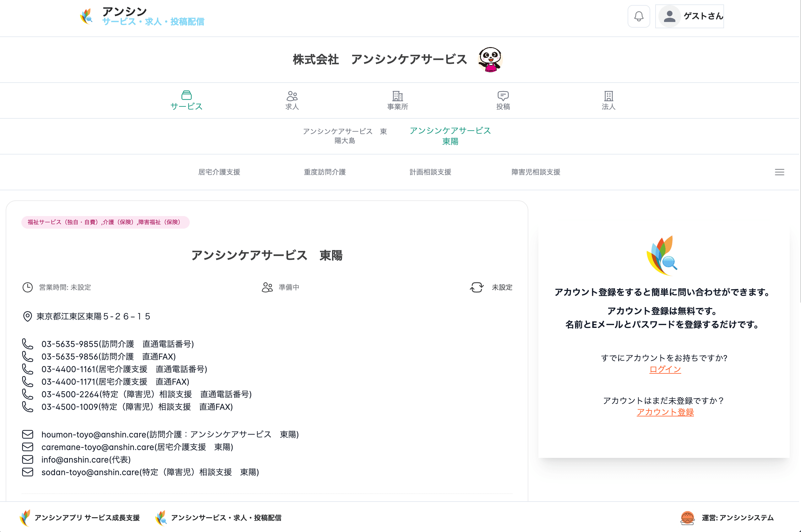Screen dimensions: 801x532
Task: Click phone icon for 03-5635-9855
Action: tap(27, 344)
